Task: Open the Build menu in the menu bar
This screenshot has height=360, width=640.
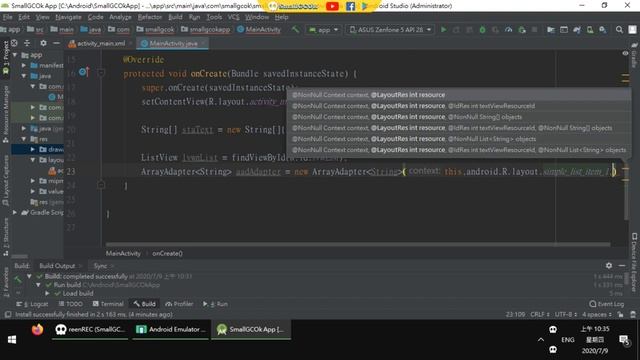Action: click(176, 17)
